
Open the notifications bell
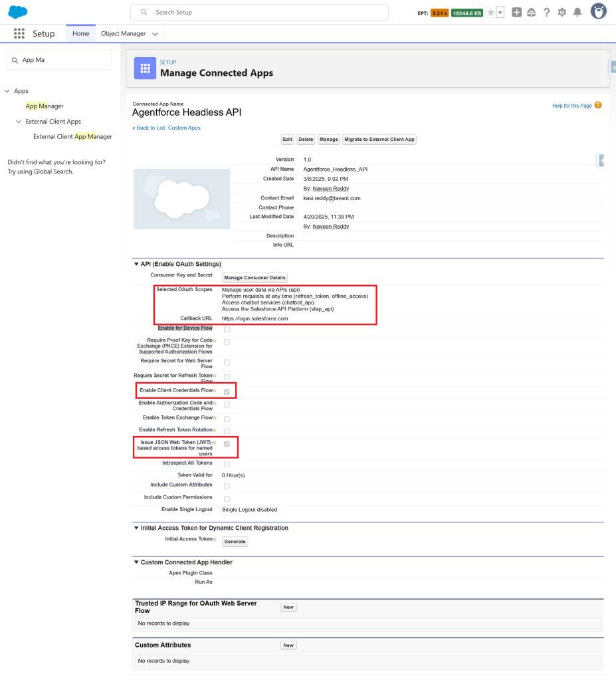click(577, 13)
